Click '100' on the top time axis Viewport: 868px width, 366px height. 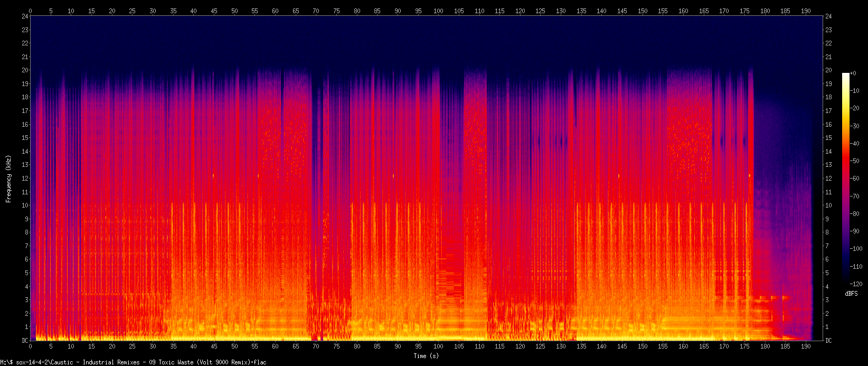point(438,11)
